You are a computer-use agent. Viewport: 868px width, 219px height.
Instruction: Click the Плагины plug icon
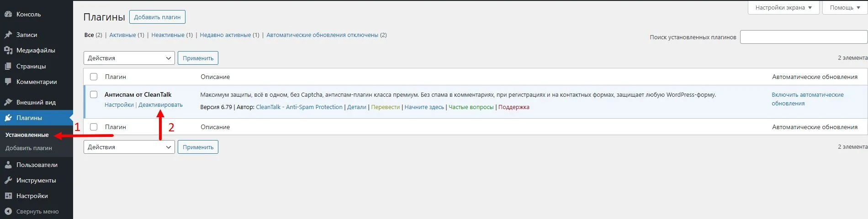pos(8,118)
